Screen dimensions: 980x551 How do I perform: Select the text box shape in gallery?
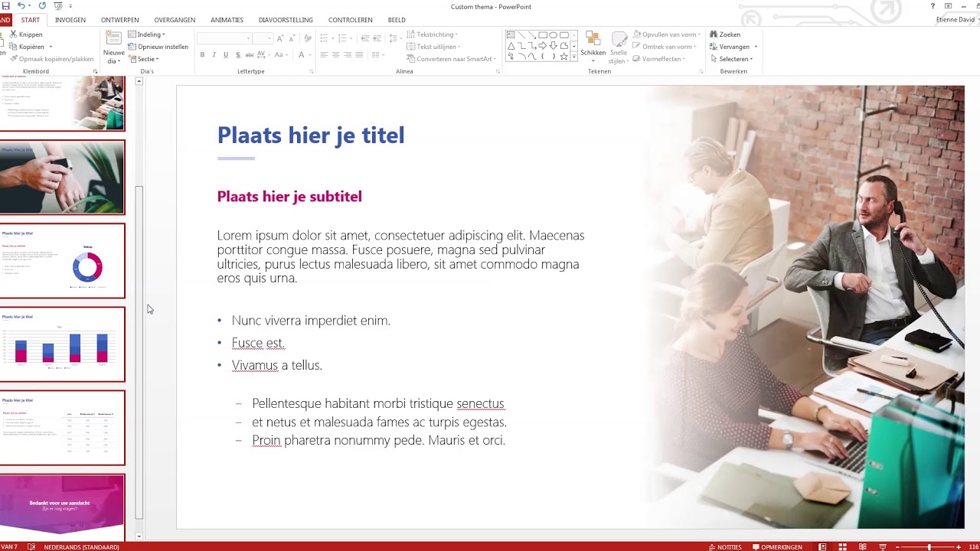(x=511, y=35)
